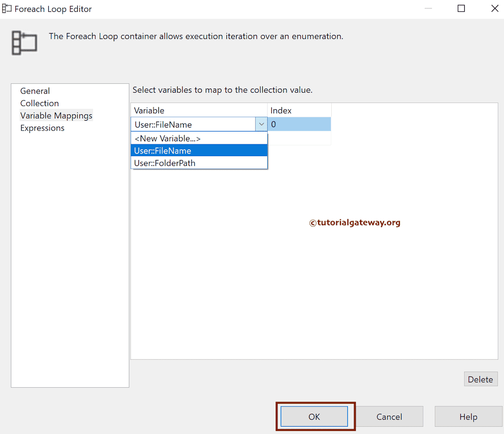Image resolution: width=504 pixels, height=434 pixels.
Task: Click the Delete button
Action: coord(480,379)
